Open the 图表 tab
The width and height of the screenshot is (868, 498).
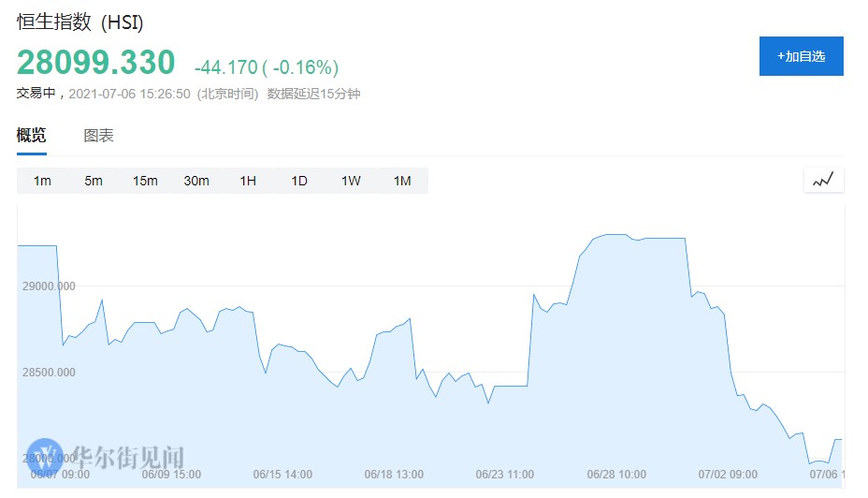[99, 136]
